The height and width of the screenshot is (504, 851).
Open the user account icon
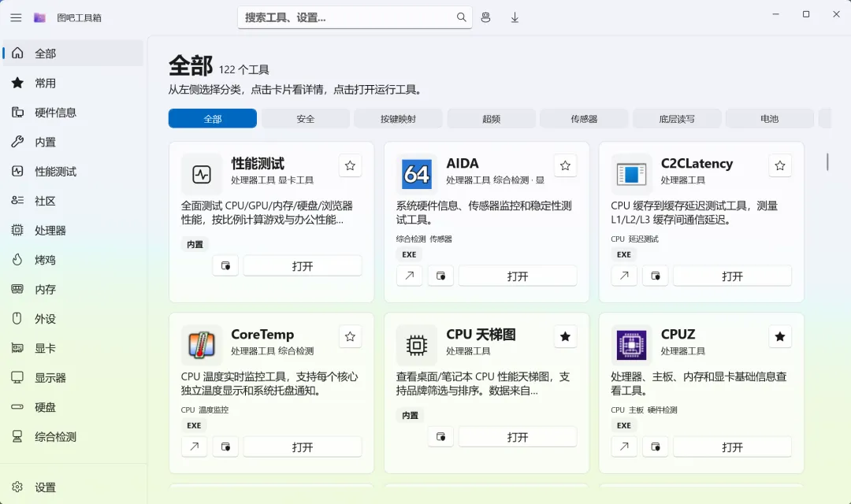[485, 17]
